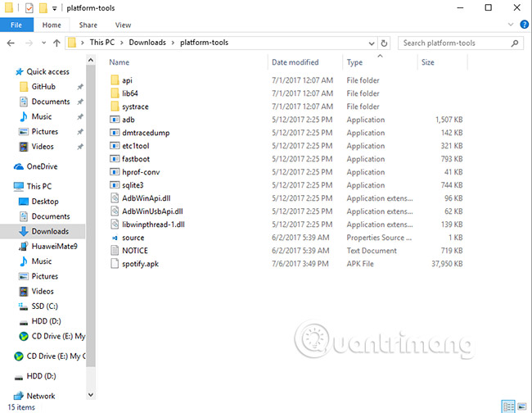The height and width of the screenshot is (413, 532).
Task: Select the spotify.apk file icon
Action: tap(115, 264)
